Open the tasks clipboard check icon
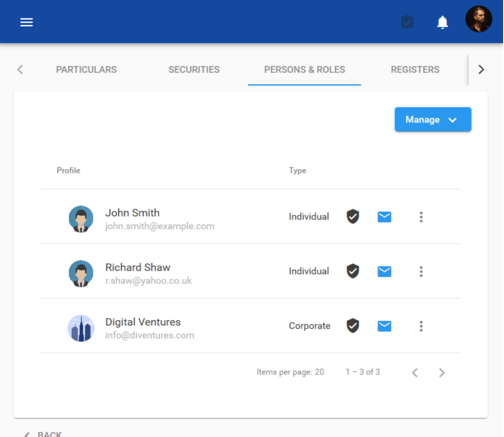The height and width of the screenshot is (437, 504). coord(407,22)
